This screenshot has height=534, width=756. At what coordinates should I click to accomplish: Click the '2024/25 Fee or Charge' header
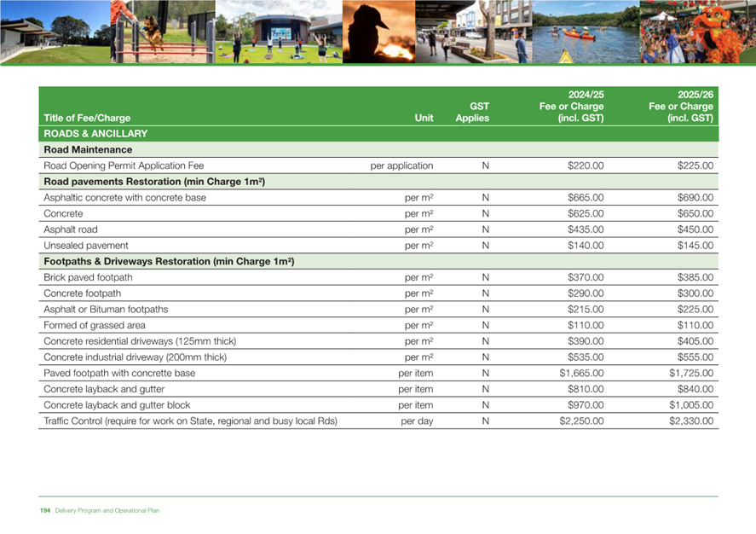click(571, 106)
